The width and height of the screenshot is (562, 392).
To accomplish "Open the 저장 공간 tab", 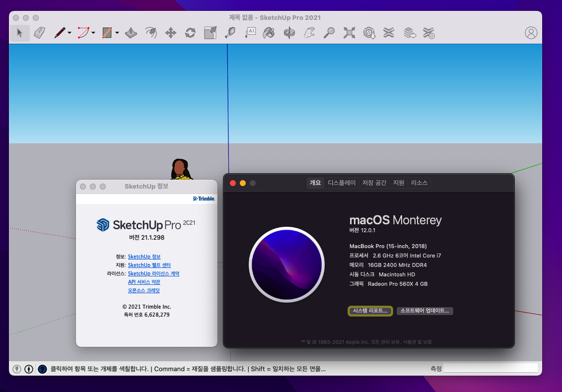I will coord(374,183).
